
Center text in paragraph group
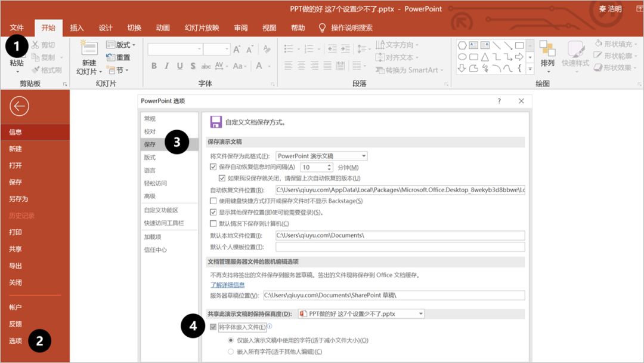point(302,65)
